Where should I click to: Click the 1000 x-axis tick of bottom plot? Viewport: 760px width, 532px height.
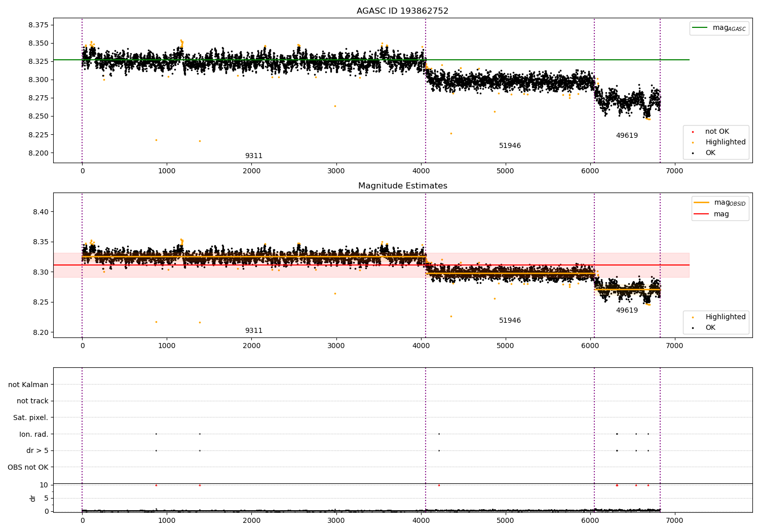tap(167, 520)
